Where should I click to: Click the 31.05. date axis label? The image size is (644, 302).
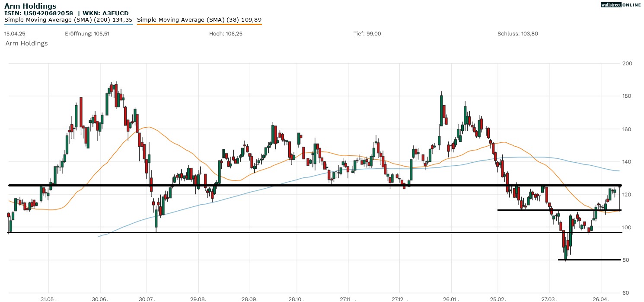(49, 299)
